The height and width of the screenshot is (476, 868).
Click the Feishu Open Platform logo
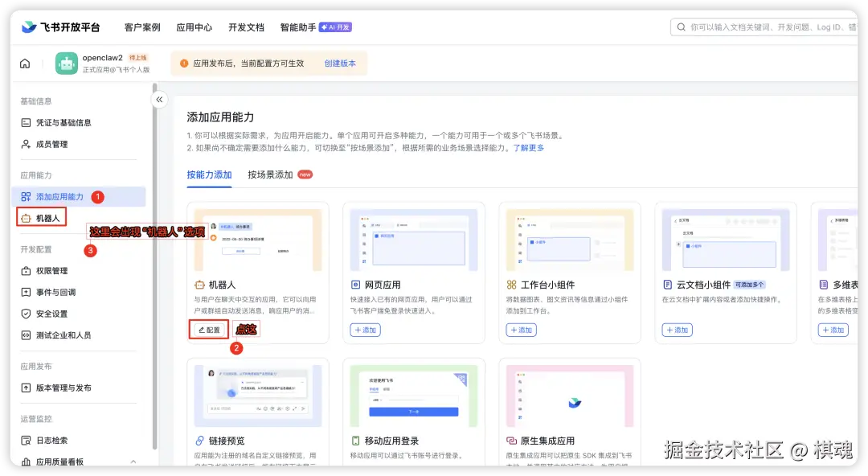(x=61, y=27)
